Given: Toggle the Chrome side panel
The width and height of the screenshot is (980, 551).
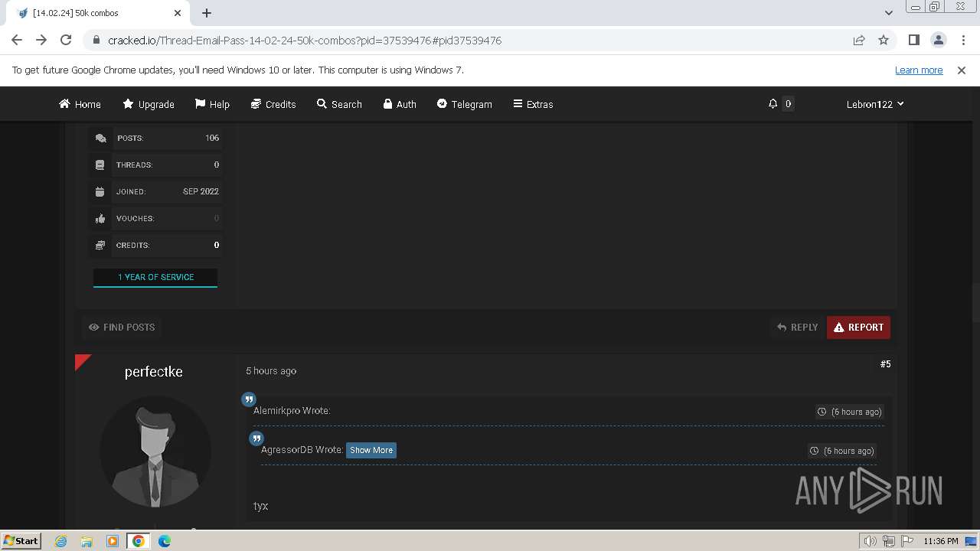Looking at the screenshot, I should click(x=913, y=41).
